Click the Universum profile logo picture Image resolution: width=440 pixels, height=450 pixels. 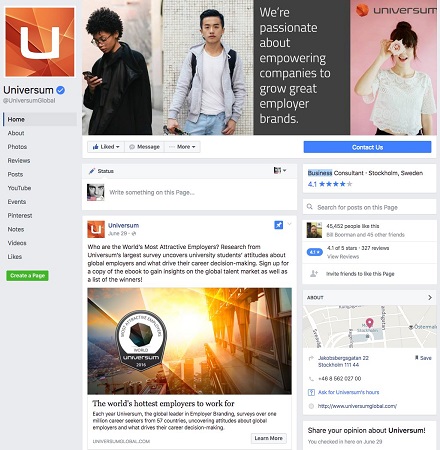click(40, 42)
